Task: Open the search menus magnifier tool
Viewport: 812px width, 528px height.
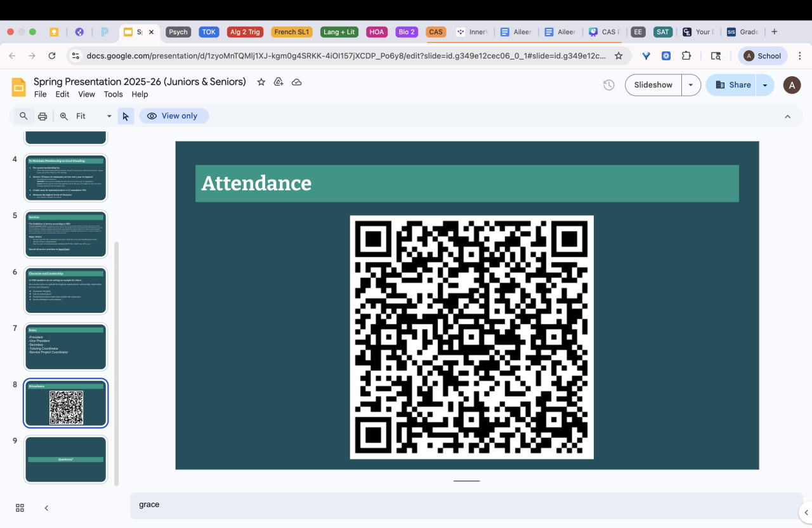Action: point(23,116)
